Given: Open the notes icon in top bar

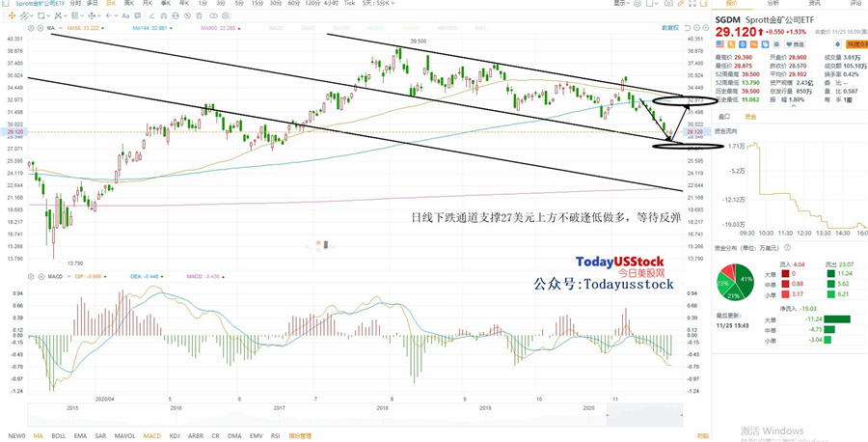Looking at the screenshot, I should pyautogui.click(x=704, y=3).
